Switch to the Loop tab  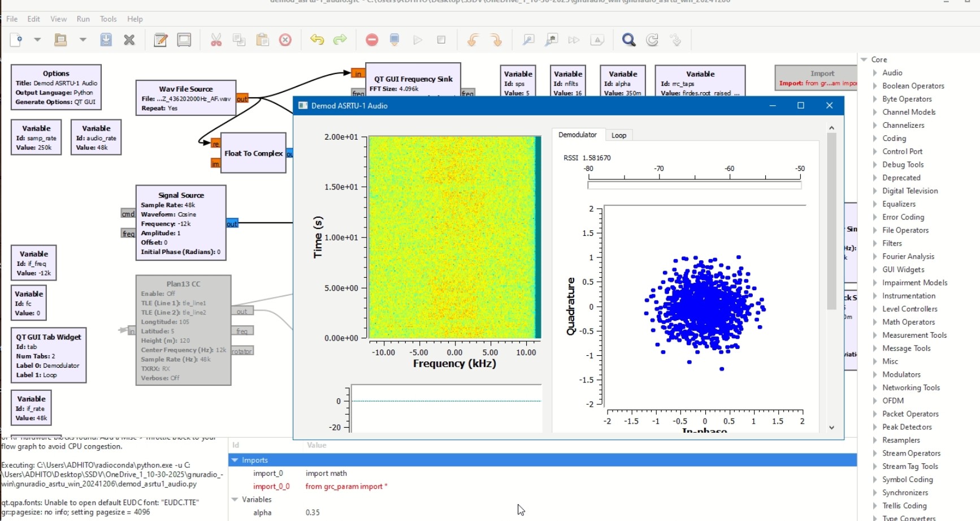pos(619,135)
